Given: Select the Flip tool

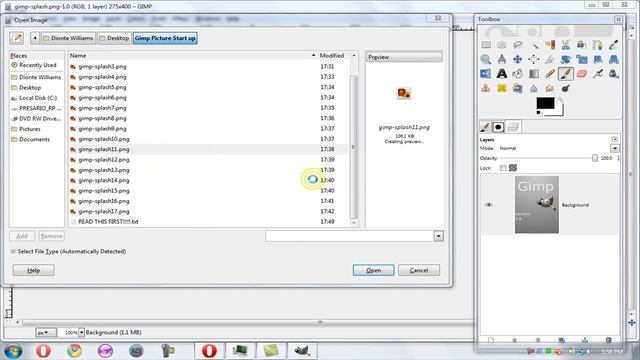Looking at the screenshot, I should (x=486, y=74).
